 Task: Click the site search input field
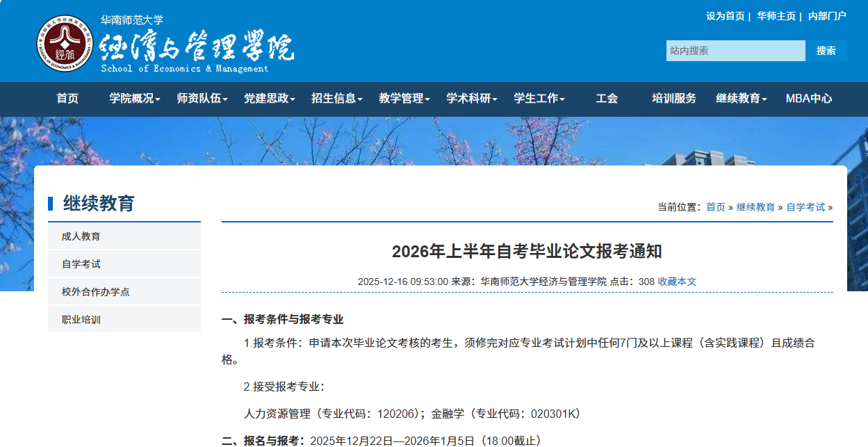tap(735, 51)
